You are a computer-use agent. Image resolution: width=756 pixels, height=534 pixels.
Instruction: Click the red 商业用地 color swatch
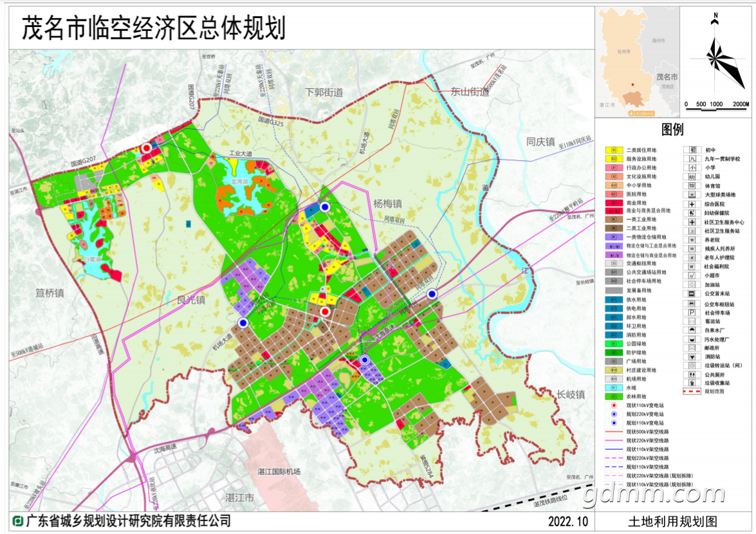pos(614,202)
